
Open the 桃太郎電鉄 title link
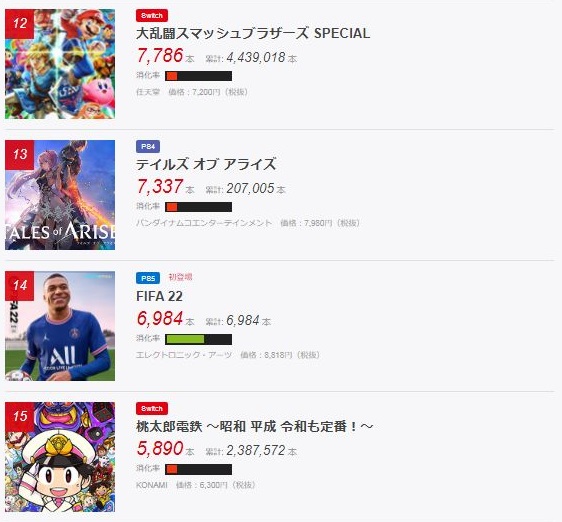click(254, 427)
